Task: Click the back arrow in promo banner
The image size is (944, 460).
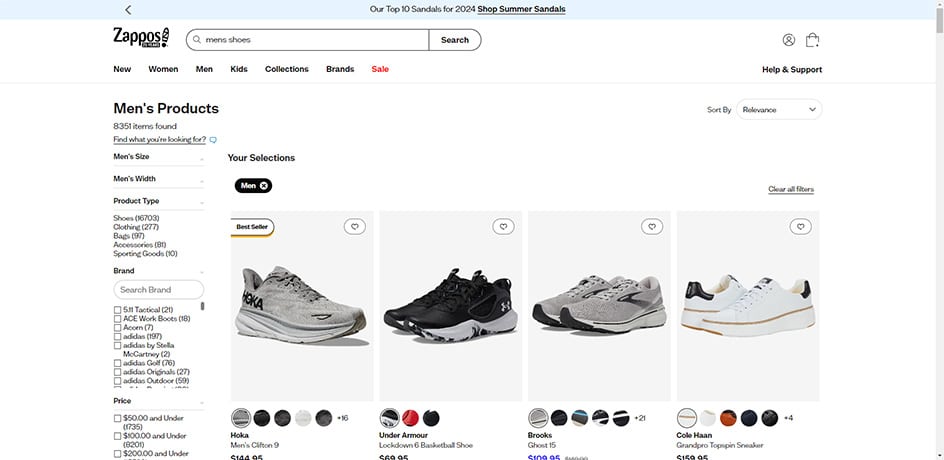Action: 128,10
